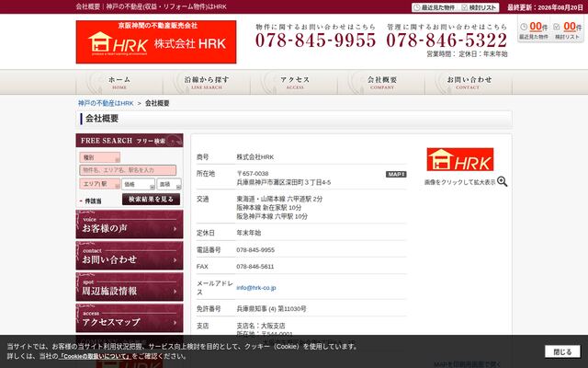Click the MAP badge next to address
This screenshot has height=368, width=588.
396,174
